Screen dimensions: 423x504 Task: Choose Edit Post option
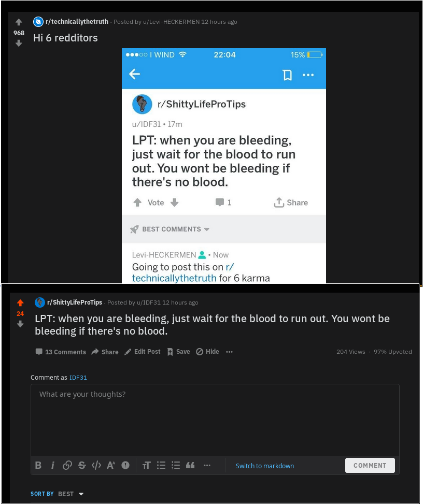coord(143,352)
